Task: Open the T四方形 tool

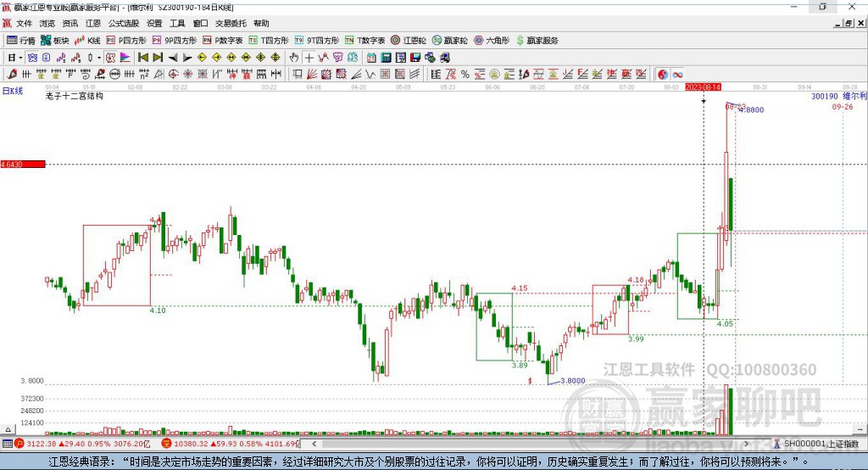Action: point(269,41)
